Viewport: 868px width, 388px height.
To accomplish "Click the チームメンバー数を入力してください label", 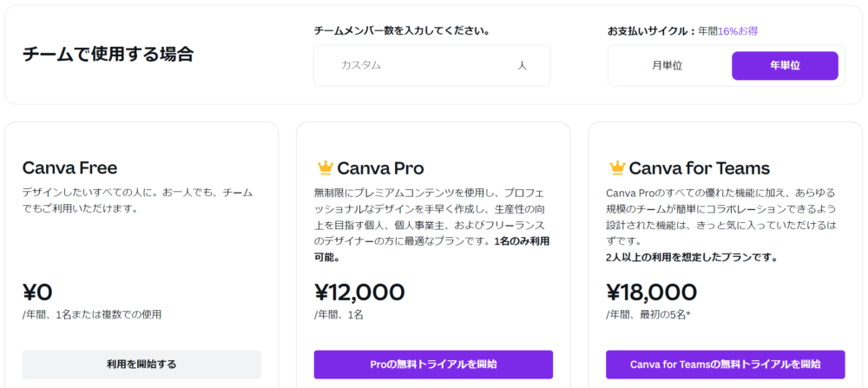I will [401, 30].
